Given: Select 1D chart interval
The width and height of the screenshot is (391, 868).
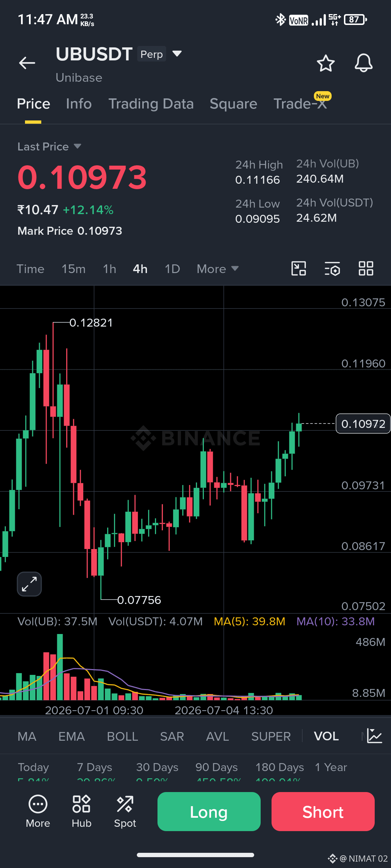Looking at the screenshot, I should pos(172,269).
